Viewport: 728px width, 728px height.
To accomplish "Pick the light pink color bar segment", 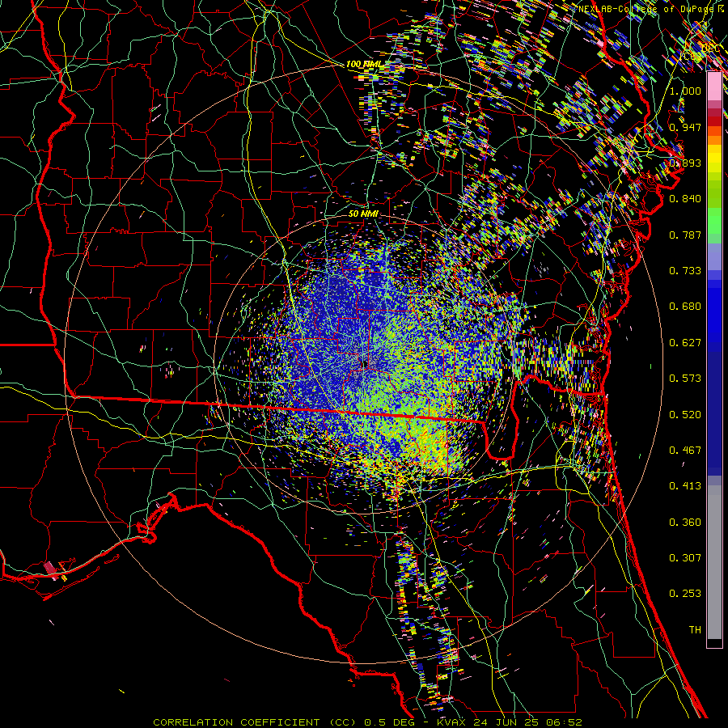I will tap(714, 87).
